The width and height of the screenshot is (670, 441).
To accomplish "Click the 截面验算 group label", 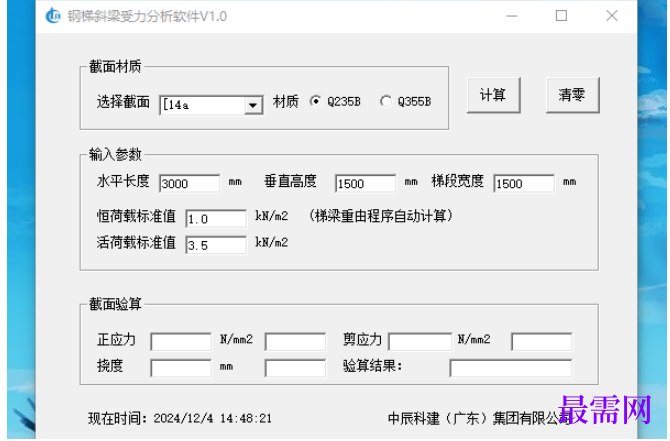I will (x=115, y=304).
